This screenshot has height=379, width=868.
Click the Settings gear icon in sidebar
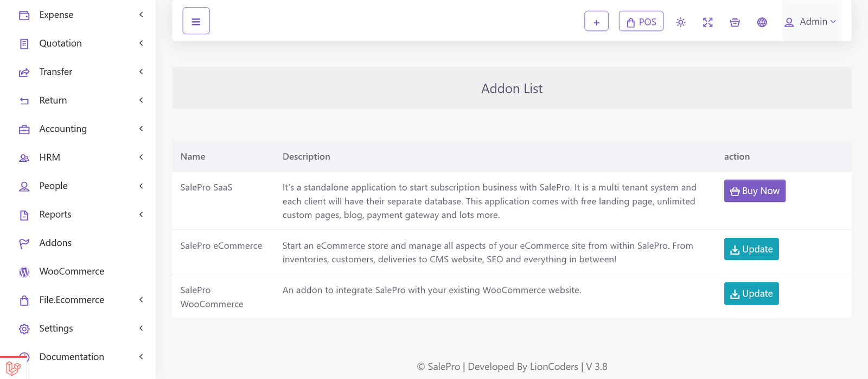24,329
